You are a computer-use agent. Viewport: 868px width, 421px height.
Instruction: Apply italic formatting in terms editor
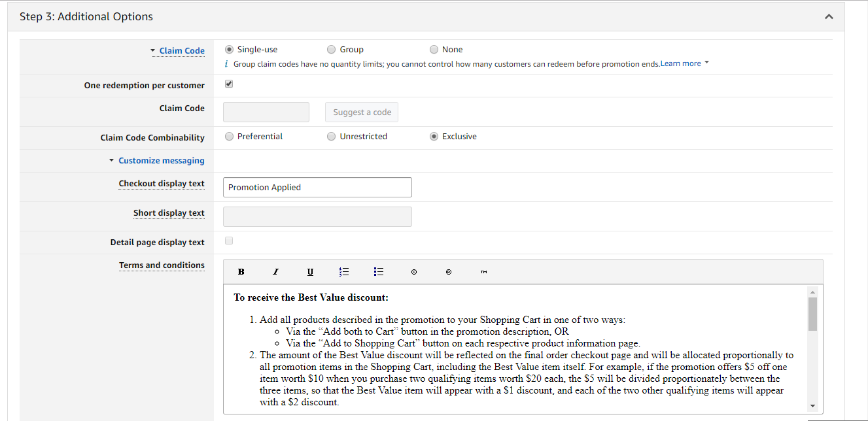pos(275,272)
